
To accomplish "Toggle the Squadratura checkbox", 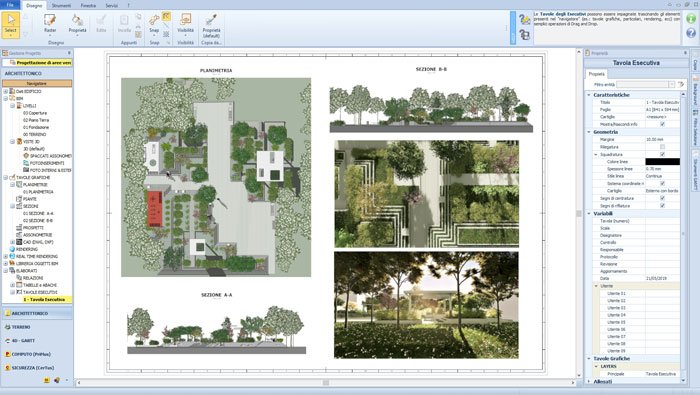I will point(662,154).
